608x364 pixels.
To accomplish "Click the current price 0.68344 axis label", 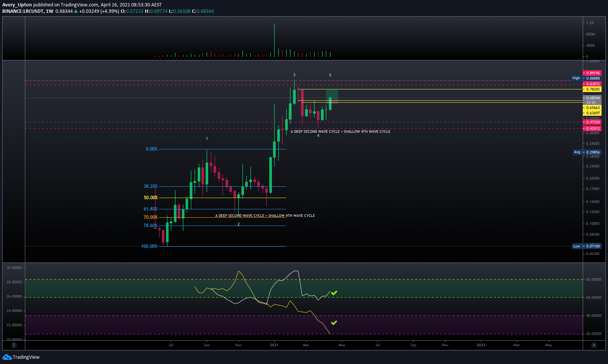I will 593,98.
